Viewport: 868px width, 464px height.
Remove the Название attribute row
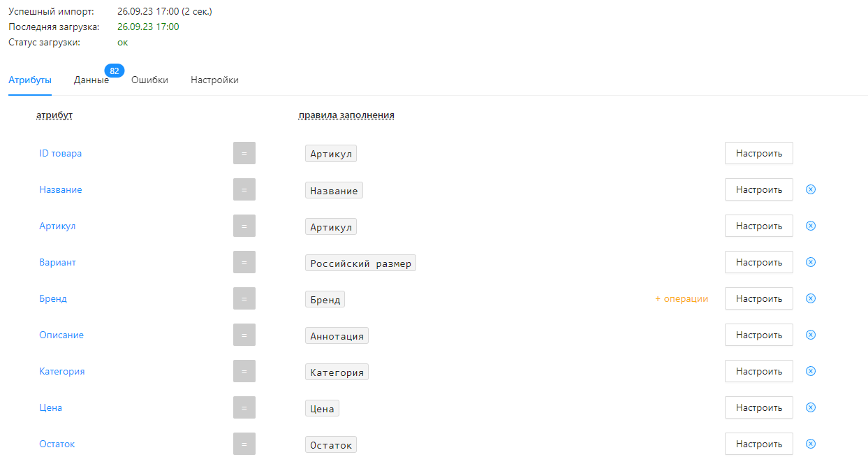pyautogui.click(x=811, y=189)
